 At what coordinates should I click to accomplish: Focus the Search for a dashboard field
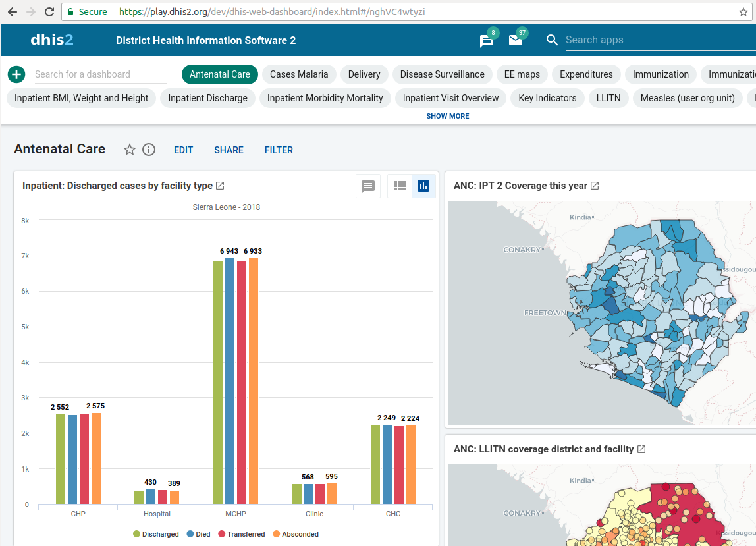[x=99, y=74]
